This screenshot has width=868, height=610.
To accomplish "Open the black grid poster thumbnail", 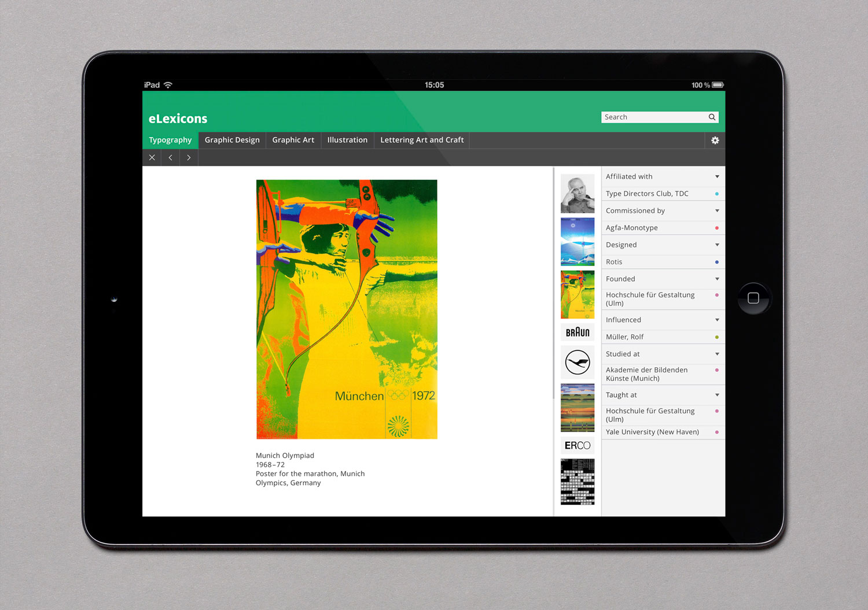I will click(x=578, y=482).
